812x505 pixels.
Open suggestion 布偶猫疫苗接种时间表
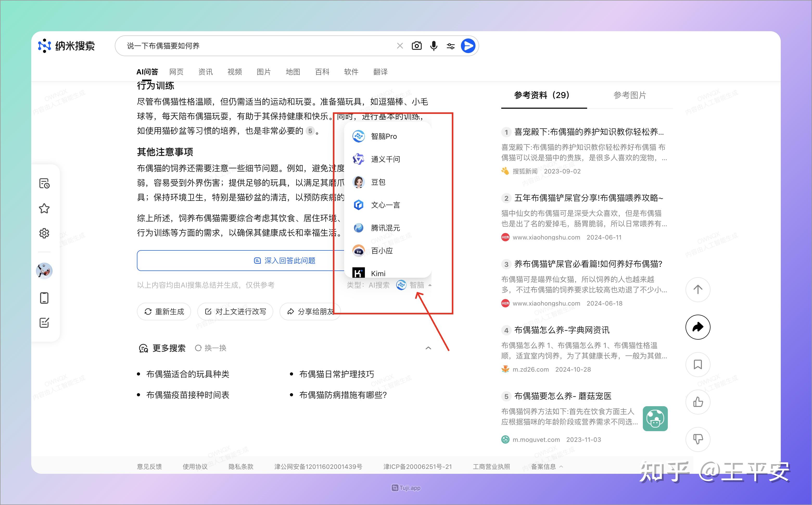coord(188,395)
